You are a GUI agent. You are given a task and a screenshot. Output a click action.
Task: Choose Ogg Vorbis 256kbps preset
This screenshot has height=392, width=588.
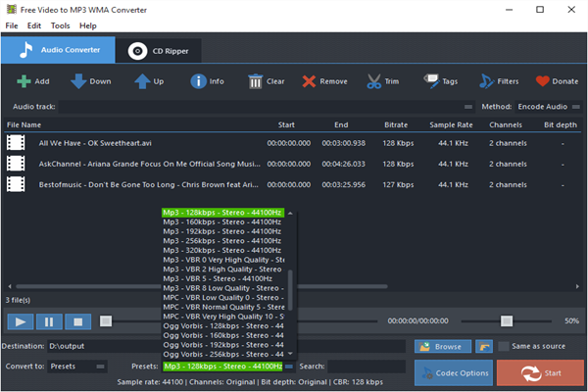pyautogui.click(x=222, y=354)
